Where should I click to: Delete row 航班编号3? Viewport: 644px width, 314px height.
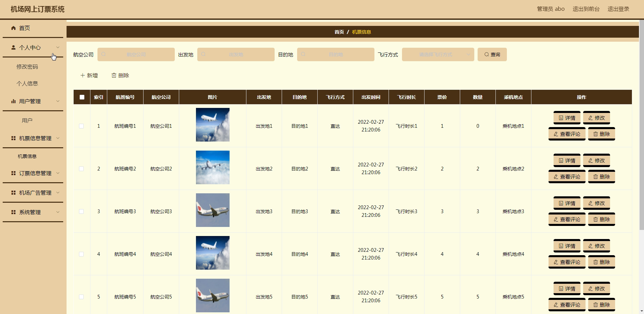(602, 219)
